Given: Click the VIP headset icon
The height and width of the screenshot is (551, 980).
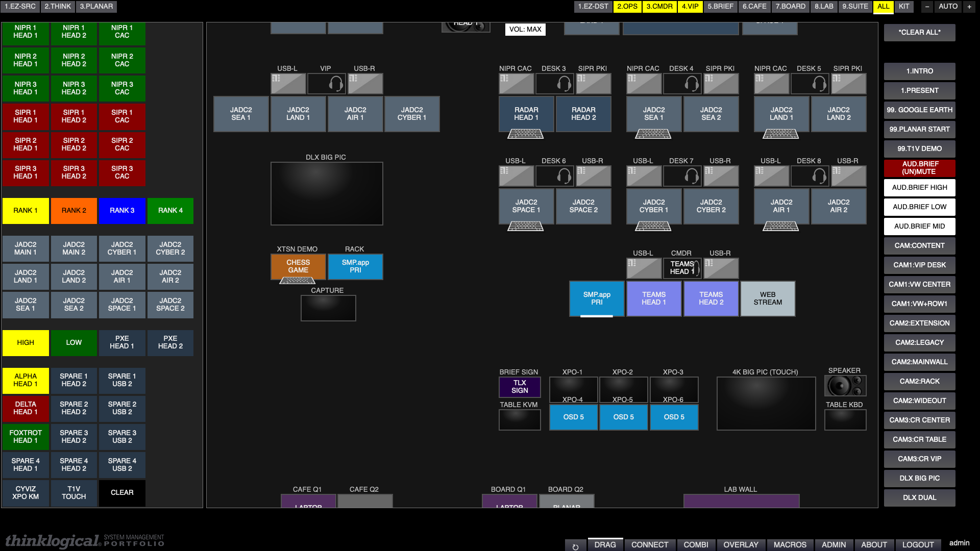Looking at the screenshot, I should click(326, 84).
